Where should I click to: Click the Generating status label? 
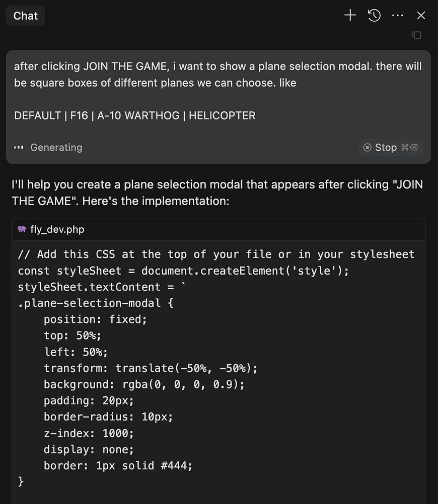[x=56, y=147]
